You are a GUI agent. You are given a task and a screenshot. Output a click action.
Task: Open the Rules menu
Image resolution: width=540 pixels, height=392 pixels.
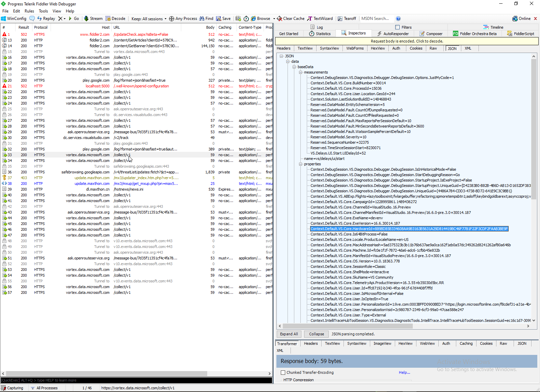tap(29, 11)
